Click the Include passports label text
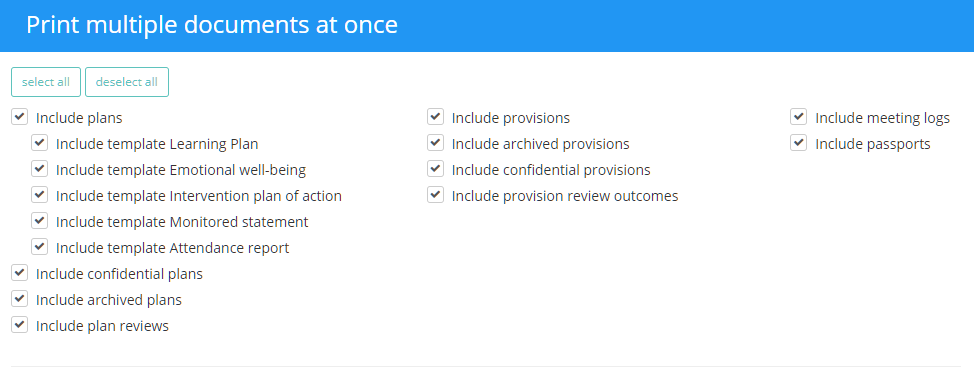The image size is (974, 373). click(873, 144)
